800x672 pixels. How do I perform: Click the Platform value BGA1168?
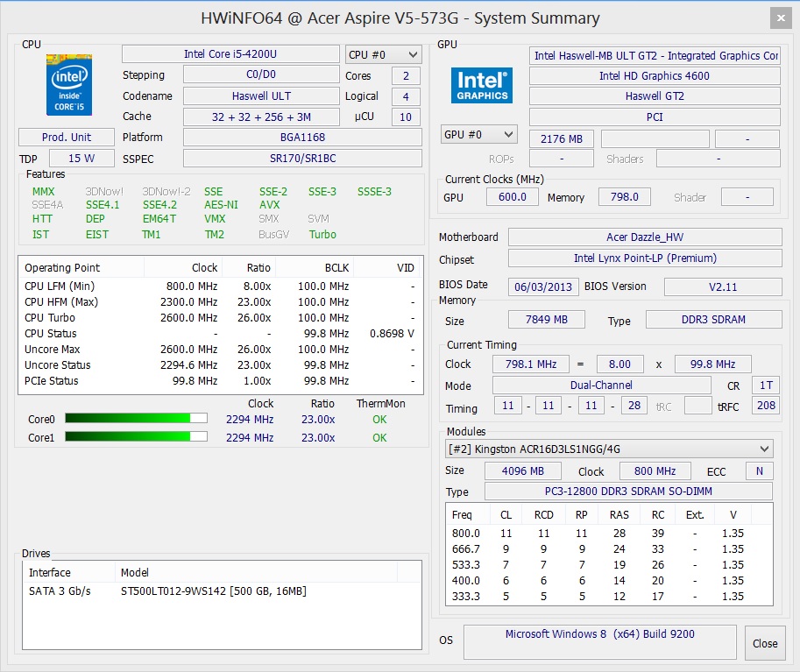[x=302, y=138]
